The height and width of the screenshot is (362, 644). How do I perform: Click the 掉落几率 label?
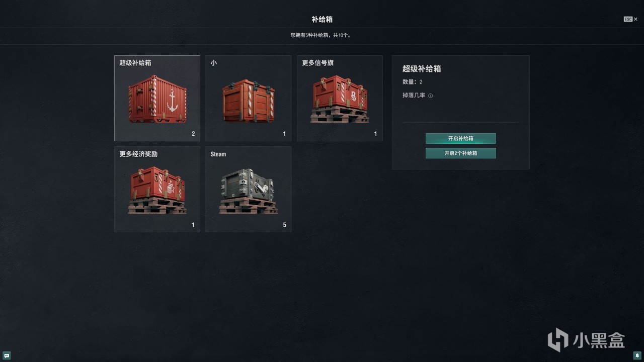[414, 95]
